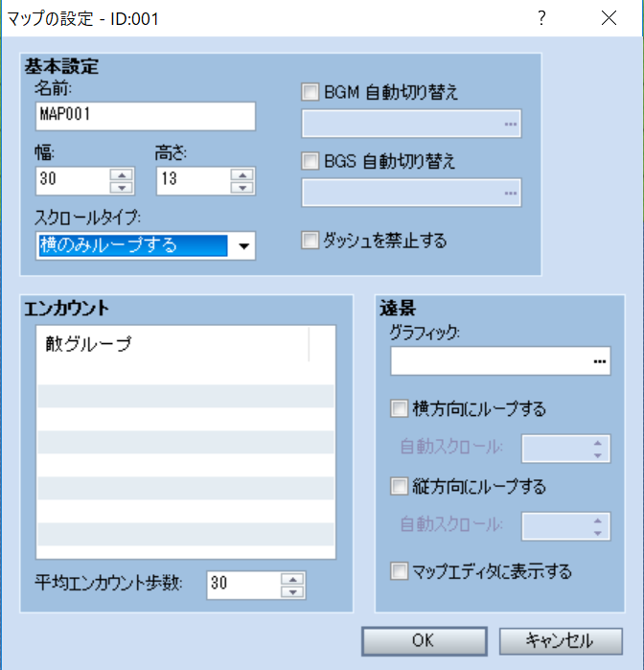Click the 名前 field containing MAP001
The height and width of the screenshot is (670, 644).
(x=146, y=116)
